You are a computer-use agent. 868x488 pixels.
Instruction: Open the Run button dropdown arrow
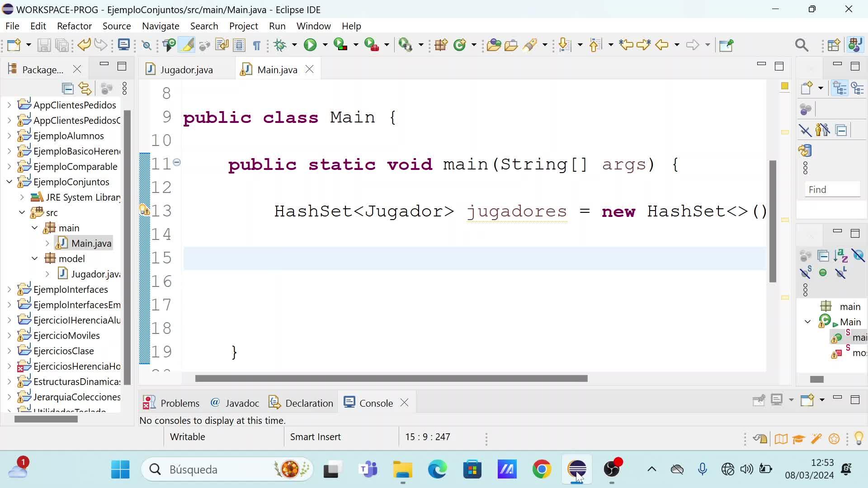pos(325,45)
